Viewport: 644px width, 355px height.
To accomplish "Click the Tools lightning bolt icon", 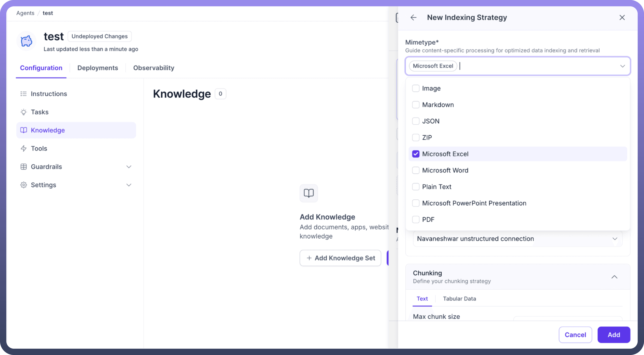I will 24,148.
